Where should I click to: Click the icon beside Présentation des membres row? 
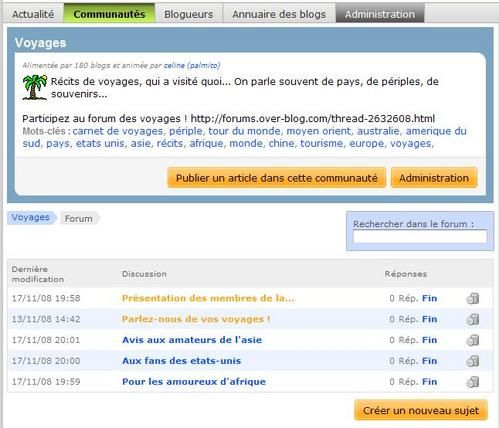473,298
